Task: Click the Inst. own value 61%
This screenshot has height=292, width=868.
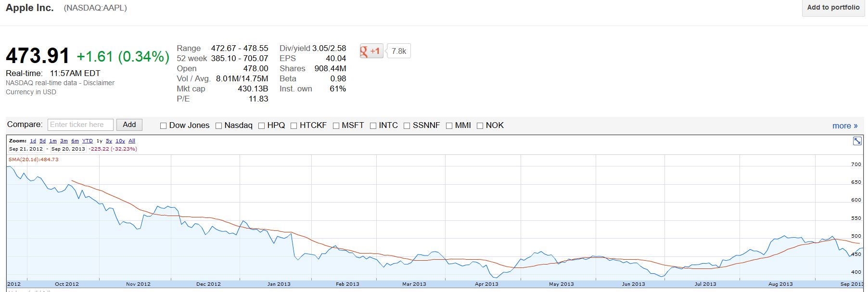Action: [x=338, y=89]
